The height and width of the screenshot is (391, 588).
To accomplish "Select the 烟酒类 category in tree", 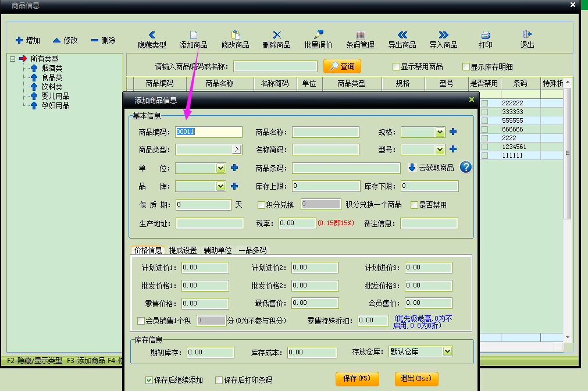I will (52, 68).
